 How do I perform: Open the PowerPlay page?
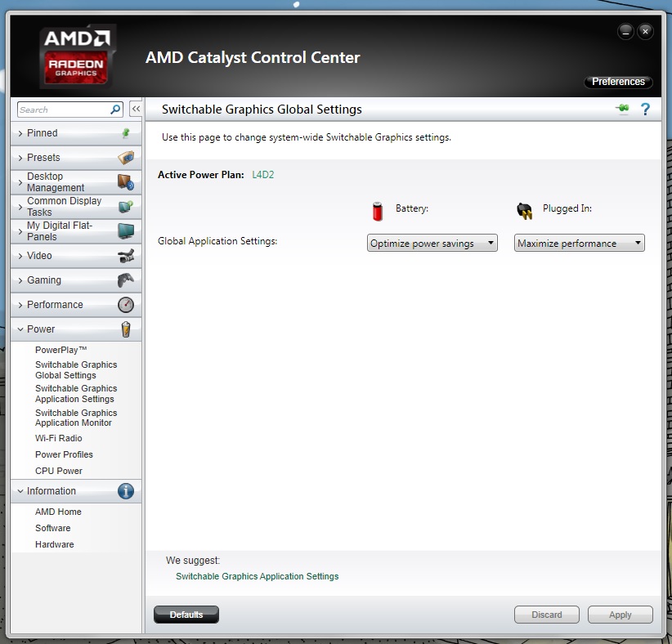click(60, 350)
